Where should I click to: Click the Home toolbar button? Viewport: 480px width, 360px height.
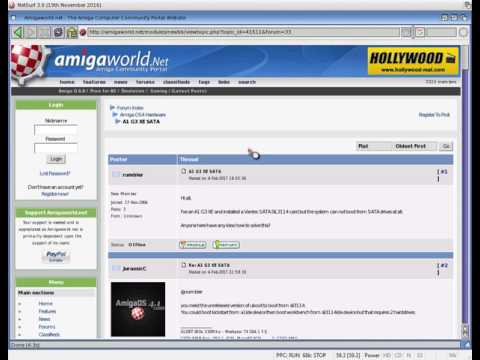(x=71, y=32)
